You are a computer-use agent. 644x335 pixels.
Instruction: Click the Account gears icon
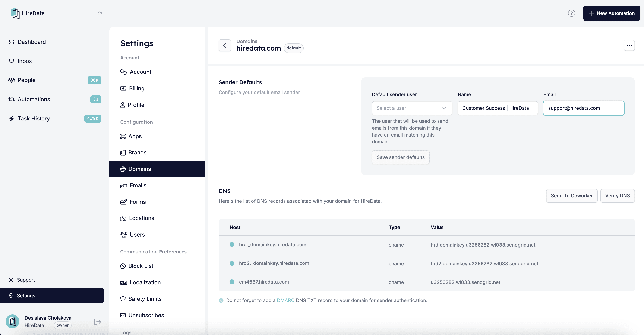(123, 72)
